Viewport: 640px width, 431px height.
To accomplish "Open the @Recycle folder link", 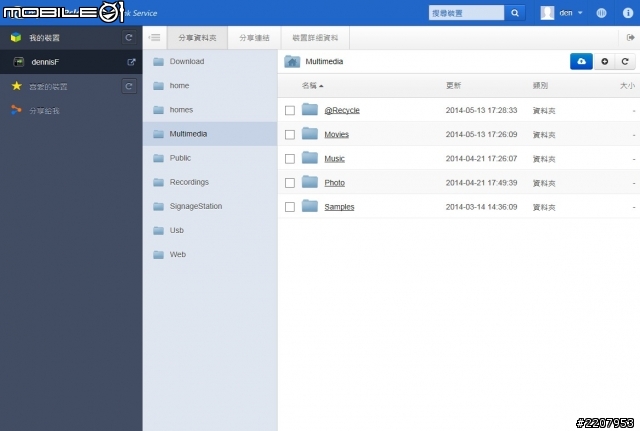I will (x=342, y=111).
